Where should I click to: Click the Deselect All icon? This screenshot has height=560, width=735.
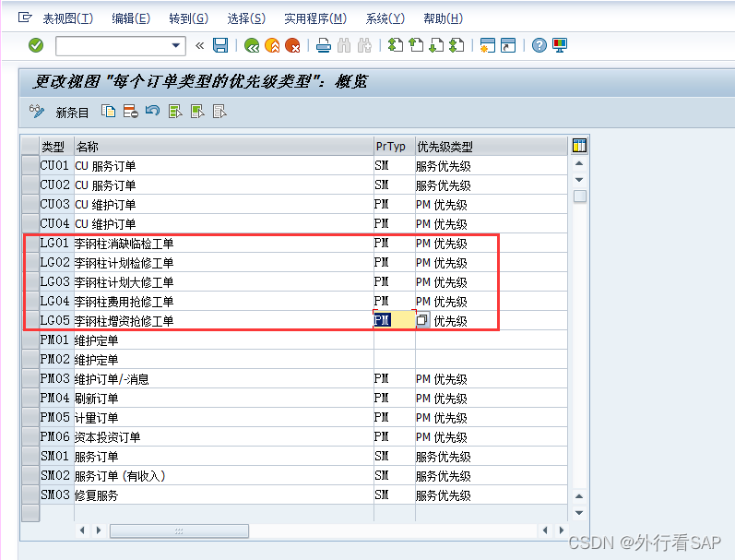click(219, 112)
